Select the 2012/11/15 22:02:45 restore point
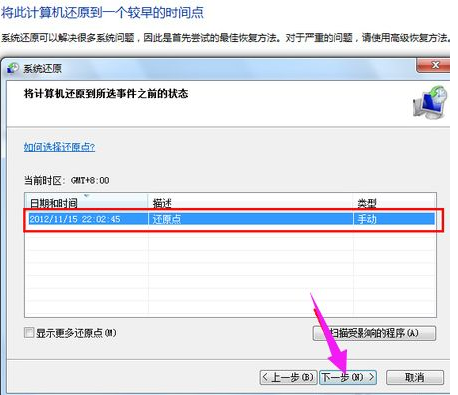 (232, 219)
